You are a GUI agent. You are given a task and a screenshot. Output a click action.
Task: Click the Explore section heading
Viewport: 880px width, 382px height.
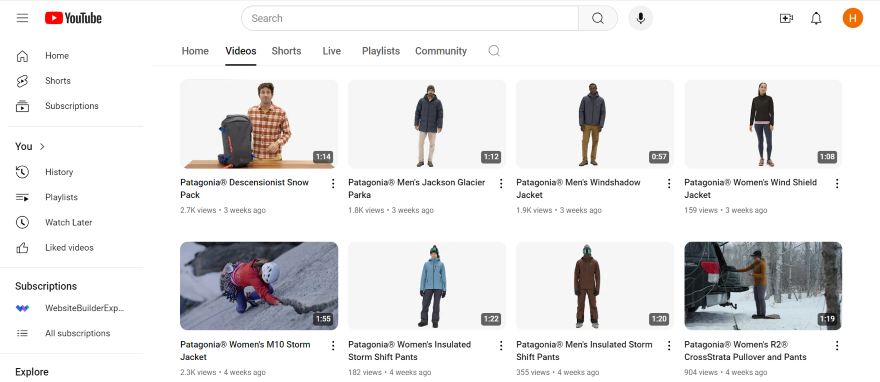(32, 372)
